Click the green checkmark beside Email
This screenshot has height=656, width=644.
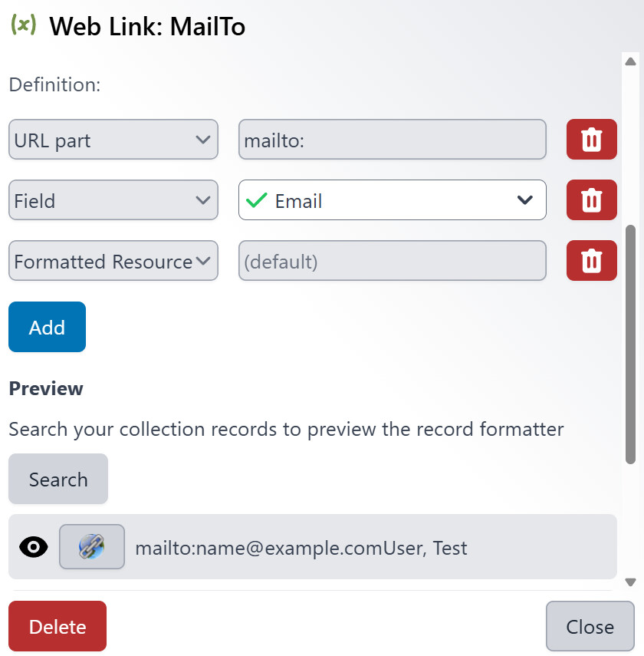click(256, 200)
